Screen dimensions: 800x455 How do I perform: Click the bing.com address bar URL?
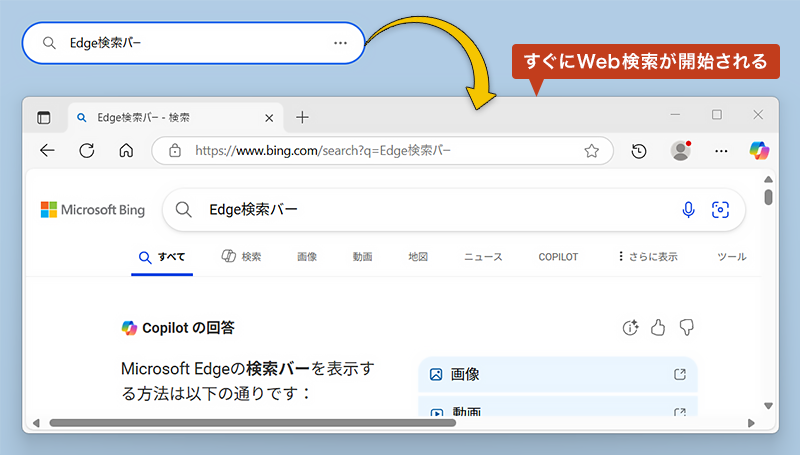pos(323,150)
